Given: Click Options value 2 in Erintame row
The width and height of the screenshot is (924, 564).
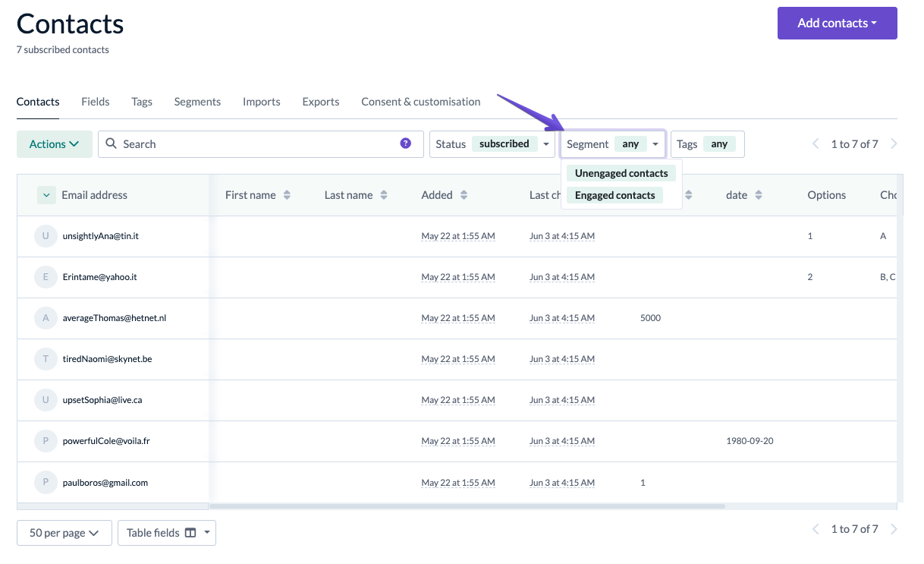Looking at the screenshot, I should pos(810,277).
